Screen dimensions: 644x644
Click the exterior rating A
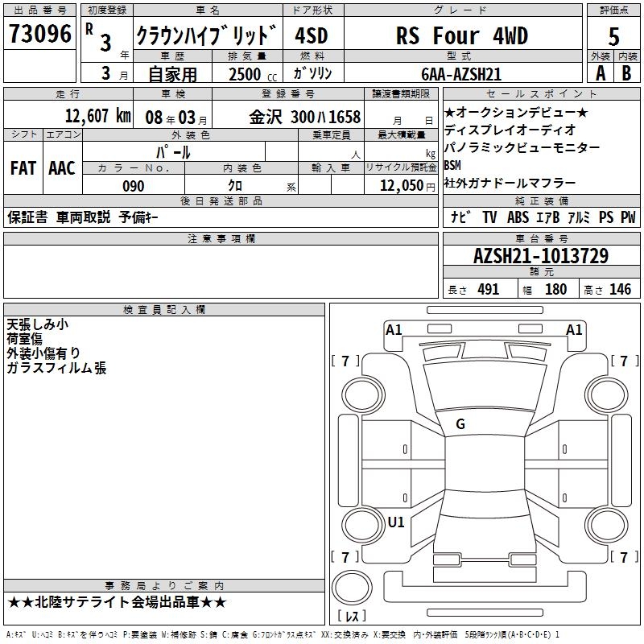pos(601,73)
